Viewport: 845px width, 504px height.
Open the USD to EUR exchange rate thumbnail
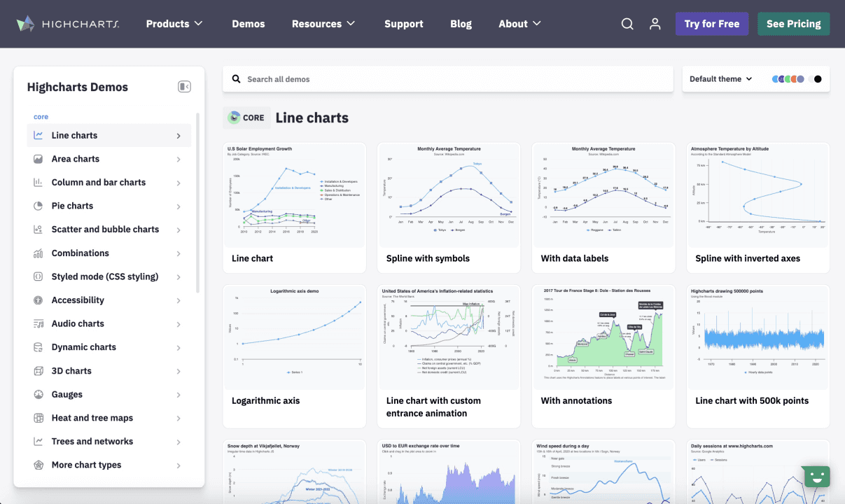[x=449, y=472]
